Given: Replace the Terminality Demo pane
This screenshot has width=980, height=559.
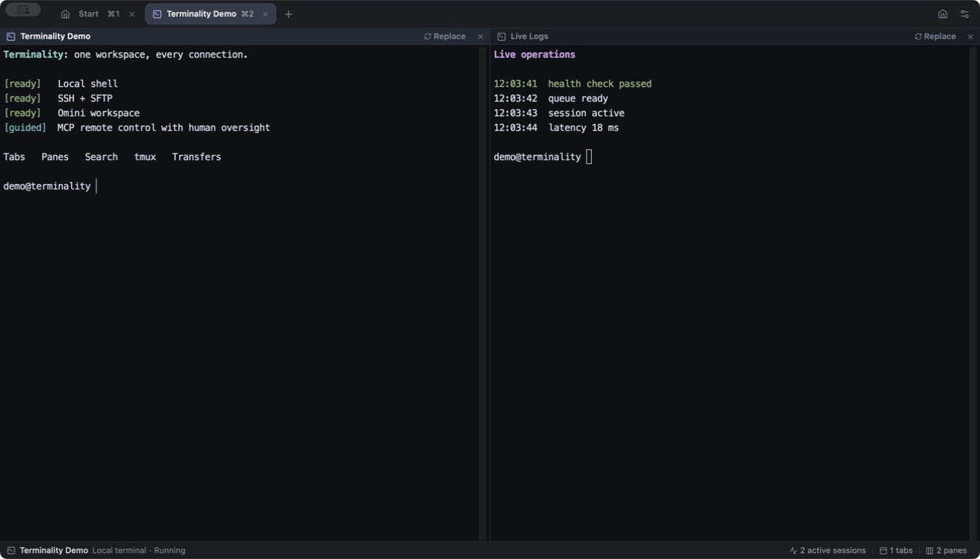Looking at the screenshot, I should pos(445,36).
